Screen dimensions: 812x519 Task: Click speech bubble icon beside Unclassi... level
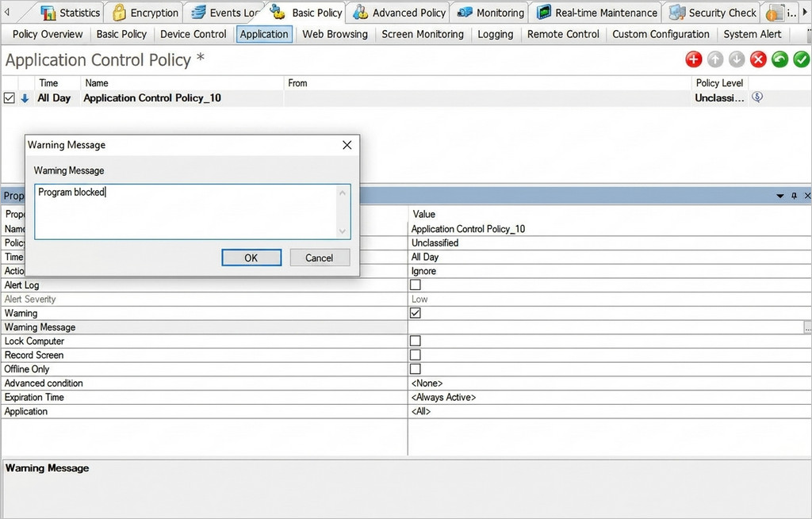[757, 97]
